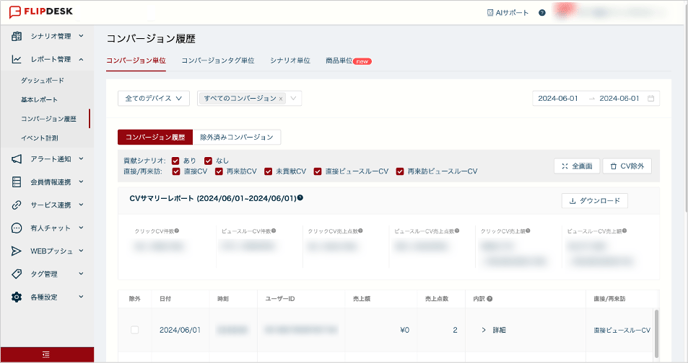Viewport: 688px width, 363px height.
Task: Expand タグ管理 menu chevron
Action: [x=81, y=274]
